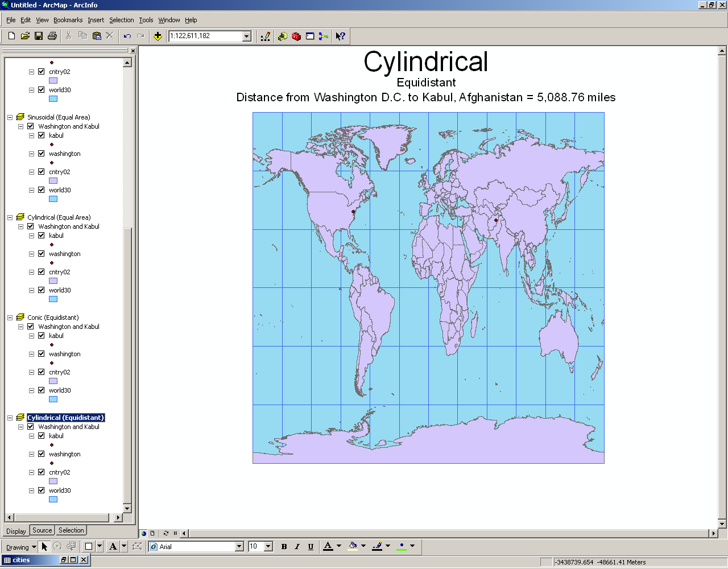728x569 pixels.
Task: Switch to Layout View using its status icon
Action: [x=151, y=533]
